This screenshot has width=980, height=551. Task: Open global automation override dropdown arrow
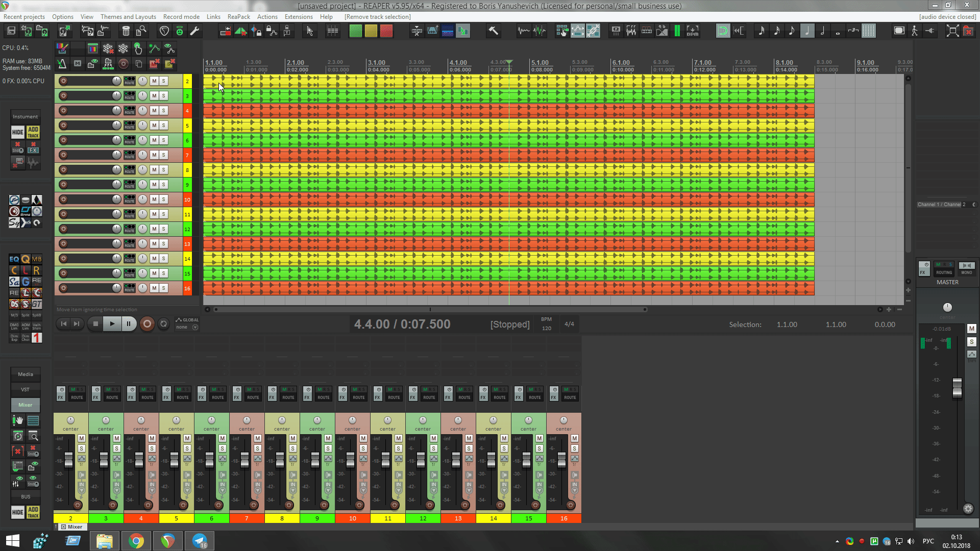click(x=195, y=327)
